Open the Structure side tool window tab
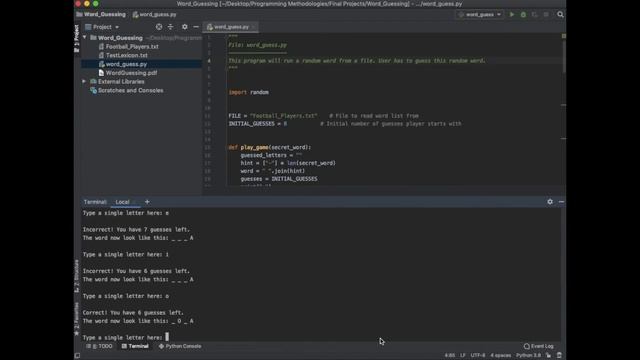Viewport: 640px width, 360px height. (77, 276)
